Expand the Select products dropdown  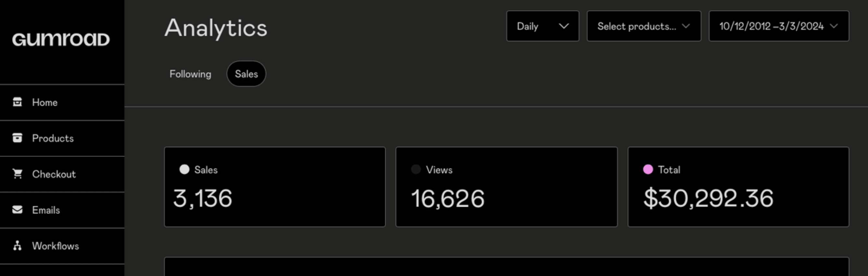[x=644, y=26]
